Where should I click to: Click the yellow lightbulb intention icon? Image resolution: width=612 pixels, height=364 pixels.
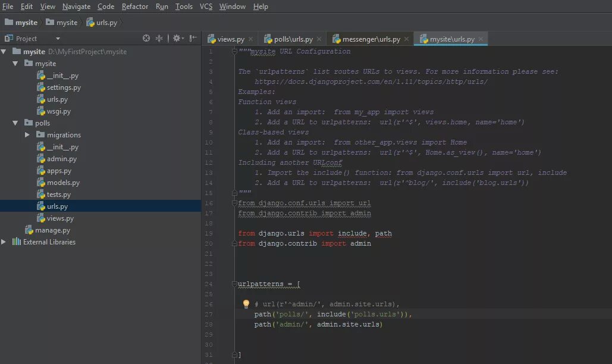246,303
